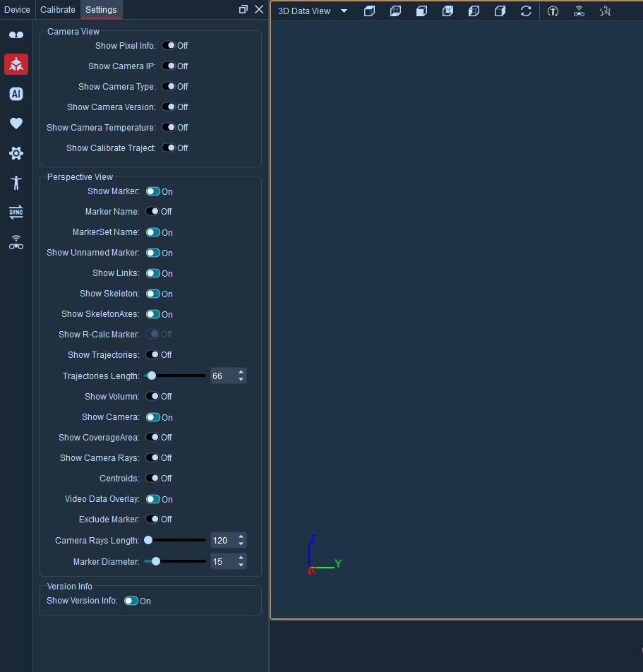Viewport: 643px width, 672px height.
Task: Enable Exclude Marker toggle
Action: point(152,520)
